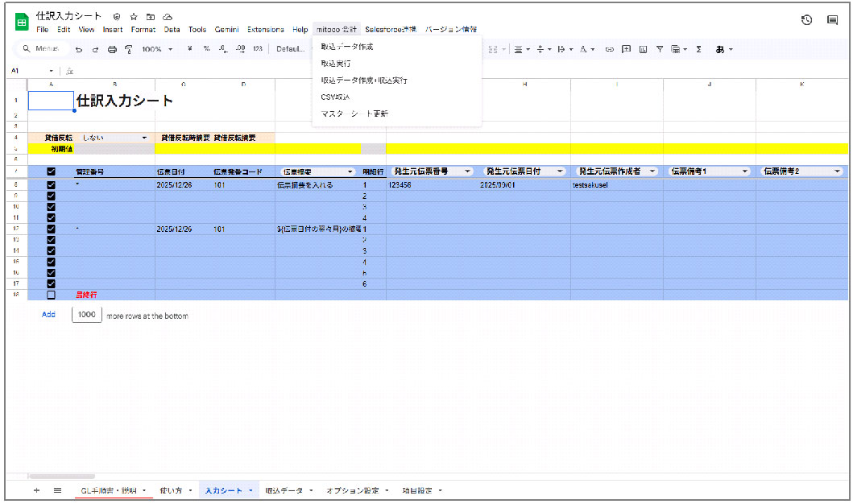Image resolution: width=853 pixels, height=504 pixels.
Task: Toggle the header row checkbox in row 7
Action: click(x=51, y=171)
